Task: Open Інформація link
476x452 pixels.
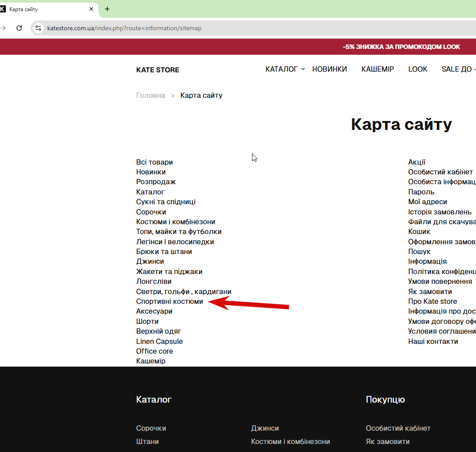Action: [x=427, y=262]
